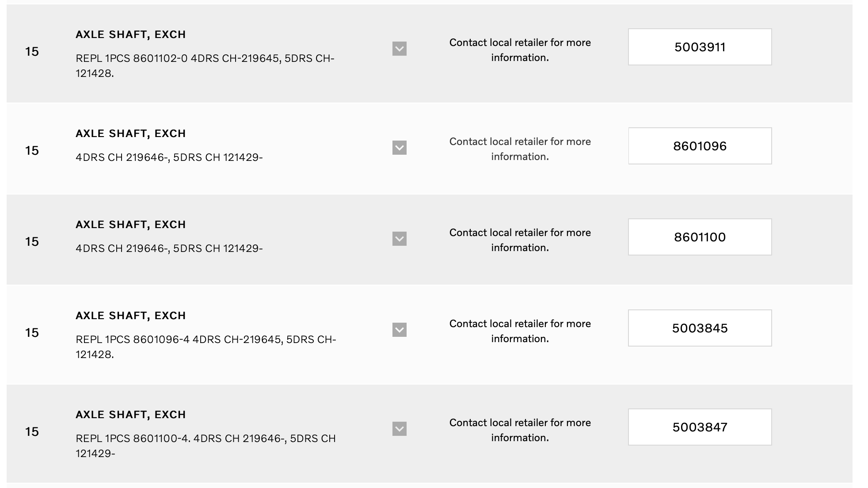The image size is (868, 488).
Task: Select part number 5003847 box
Action: (x=700, y=427)
